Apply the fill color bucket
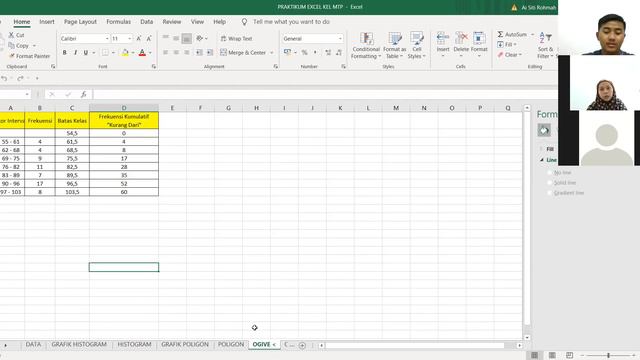 (x=125, y=53)
